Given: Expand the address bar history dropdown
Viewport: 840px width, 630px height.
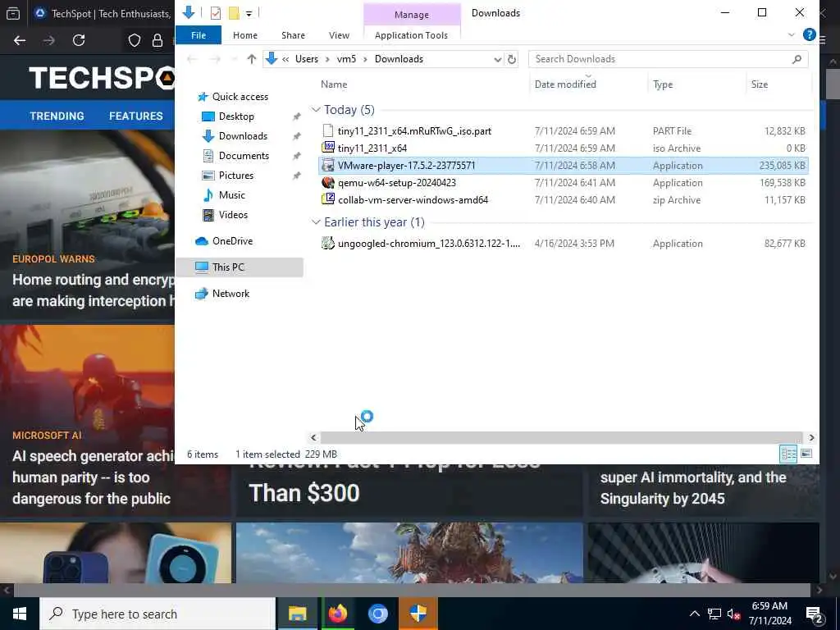Looking at the screenshot, I should pos(498,59).
